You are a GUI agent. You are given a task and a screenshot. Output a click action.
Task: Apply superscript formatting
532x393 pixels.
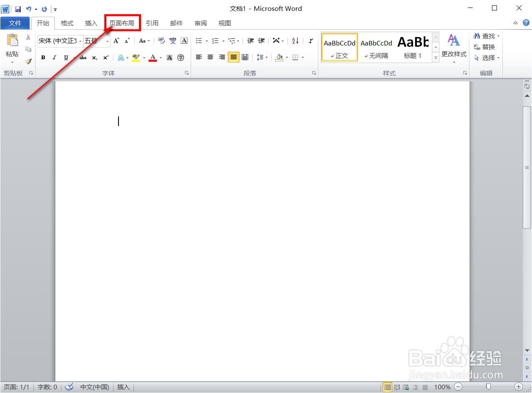point(106,58)
